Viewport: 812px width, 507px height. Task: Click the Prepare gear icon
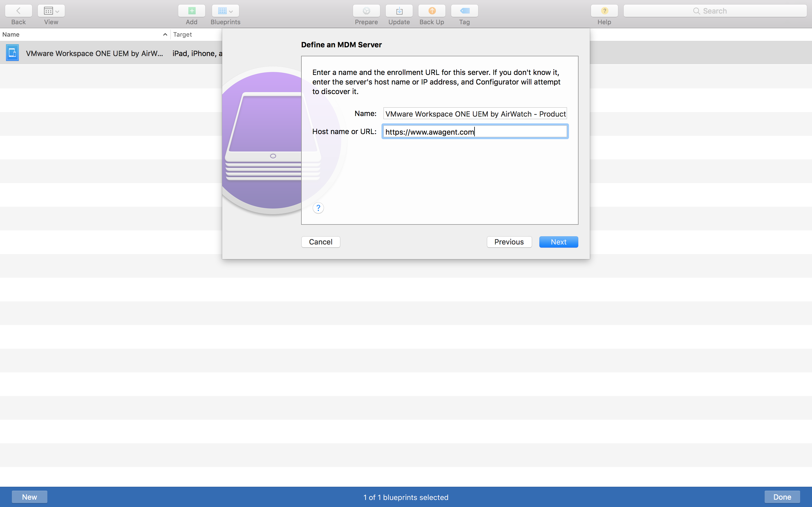[366, 11]
